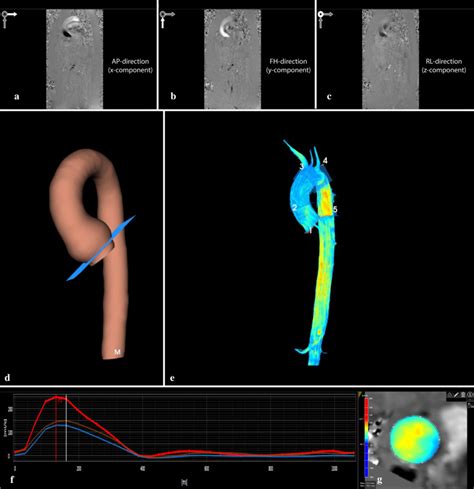This screenshot has width=474, height=489.
Task: Select the pencil draw tool above panel g
Action: click(x=456, y=395)
